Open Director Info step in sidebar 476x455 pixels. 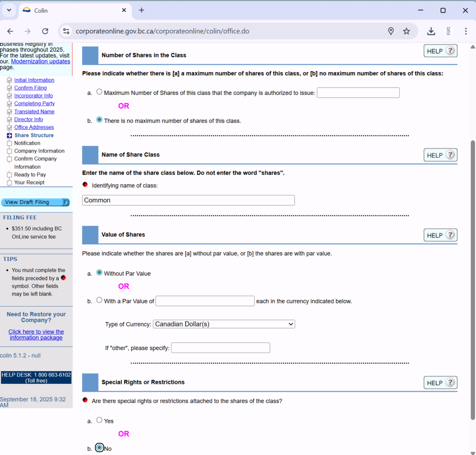(28, 120)
